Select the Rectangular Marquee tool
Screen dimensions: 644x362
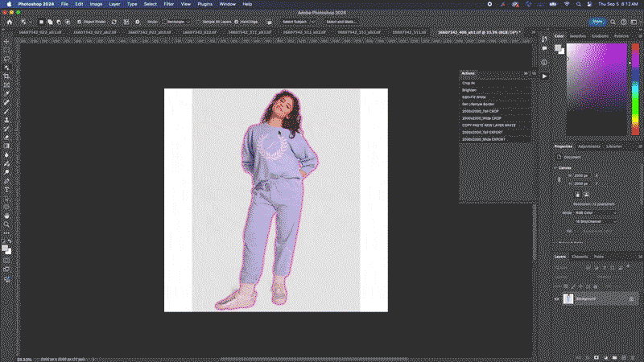(x=6, y=50)
